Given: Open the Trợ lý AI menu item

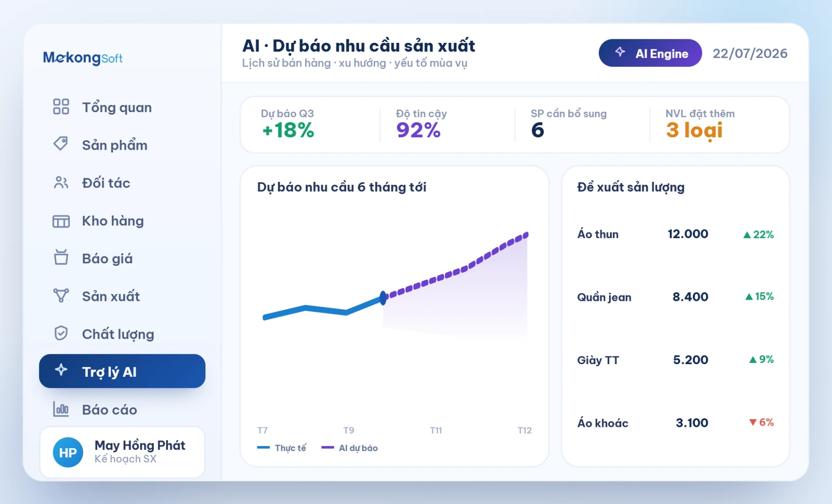Looking at the screenshot, I should click(122, 371).
